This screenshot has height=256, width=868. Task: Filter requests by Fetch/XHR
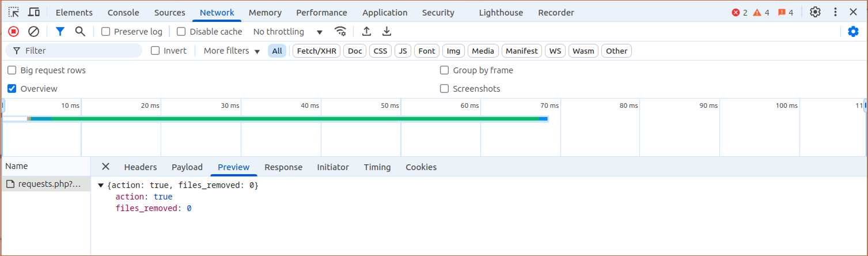tap(316, 51)
